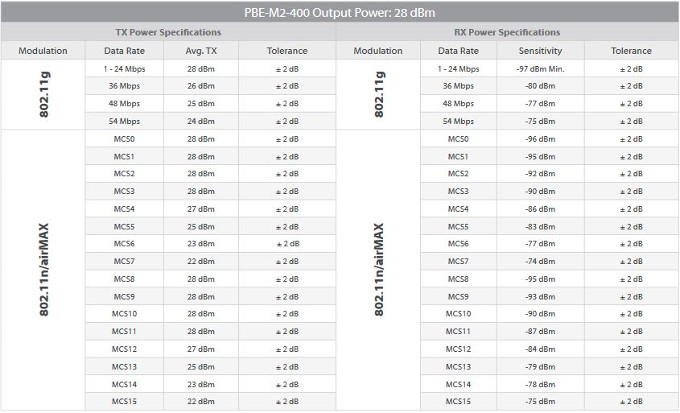Select the '-86 dBm' sensitivity cell
Screen dimensions: 680x413
coord(540,209)
